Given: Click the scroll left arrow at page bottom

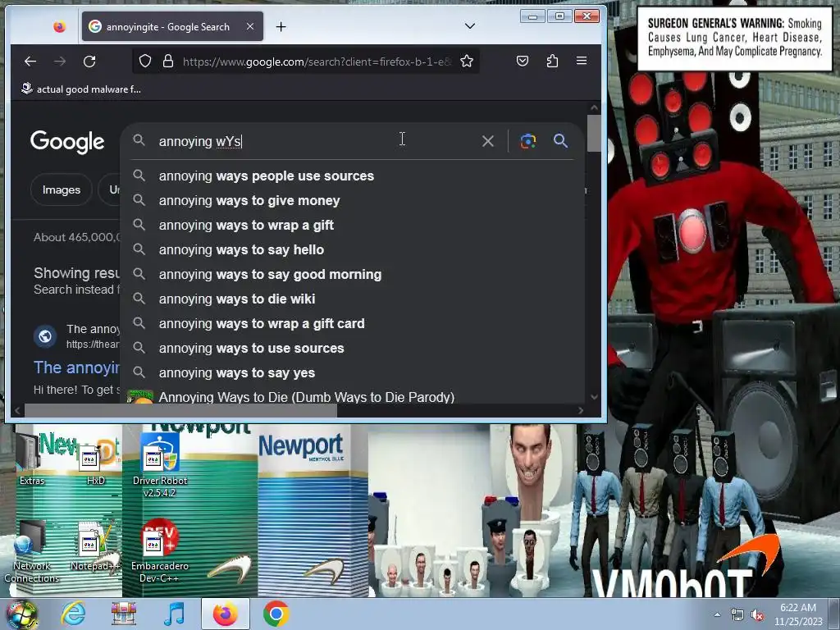Looking at the screenshot, I should click(x=18, y=410).
